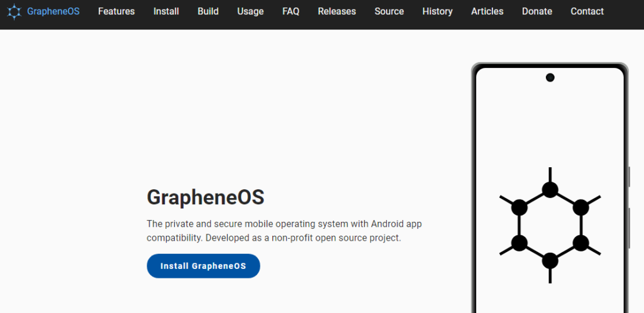The height and width of the screenshot is (313, 644).
Task: Open the Articles section
Action: (487, 11)
